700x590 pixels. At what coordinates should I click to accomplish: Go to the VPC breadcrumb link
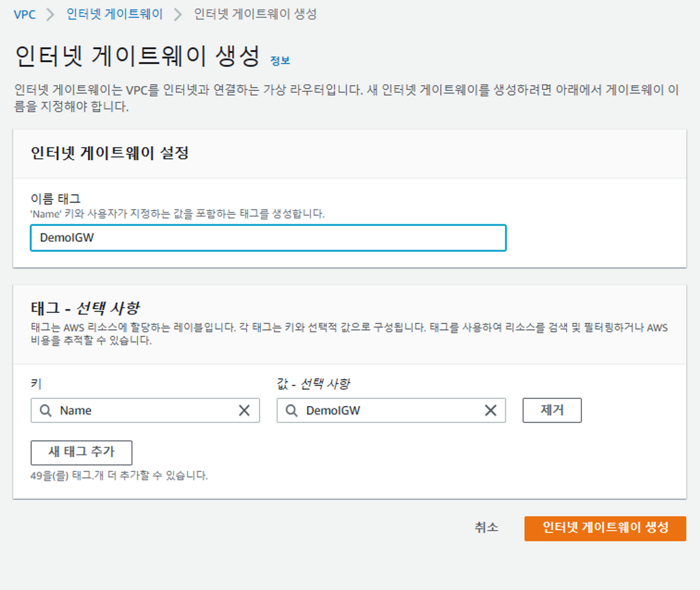(x=24, y=15)
